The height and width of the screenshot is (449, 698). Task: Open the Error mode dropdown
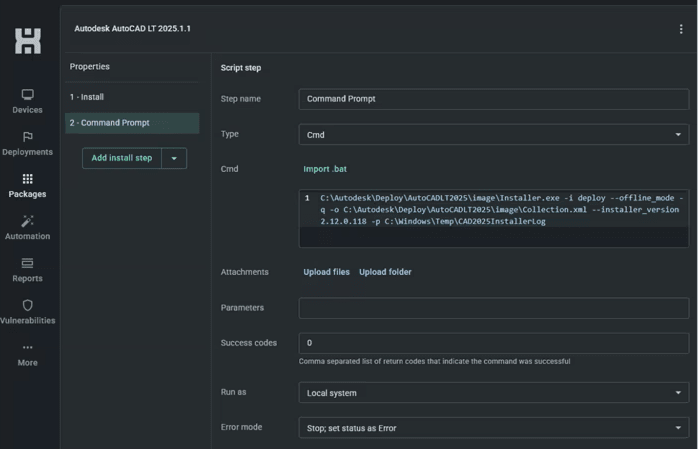click(x=494, y=428)
